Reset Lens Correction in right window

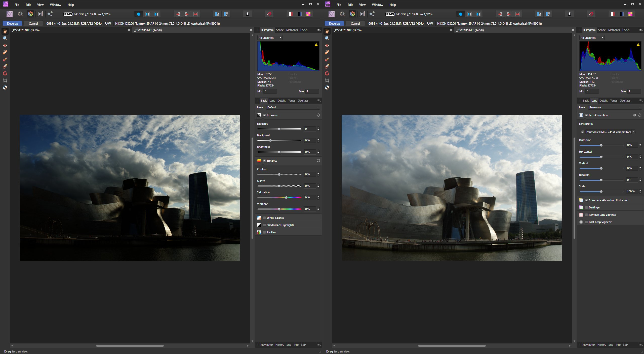640,115
